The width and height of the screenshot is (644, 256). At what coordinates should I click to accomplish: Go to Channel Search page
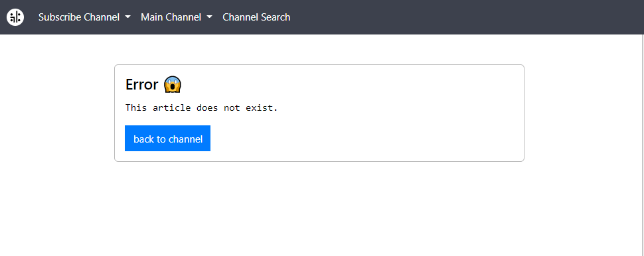coord(256,17)
